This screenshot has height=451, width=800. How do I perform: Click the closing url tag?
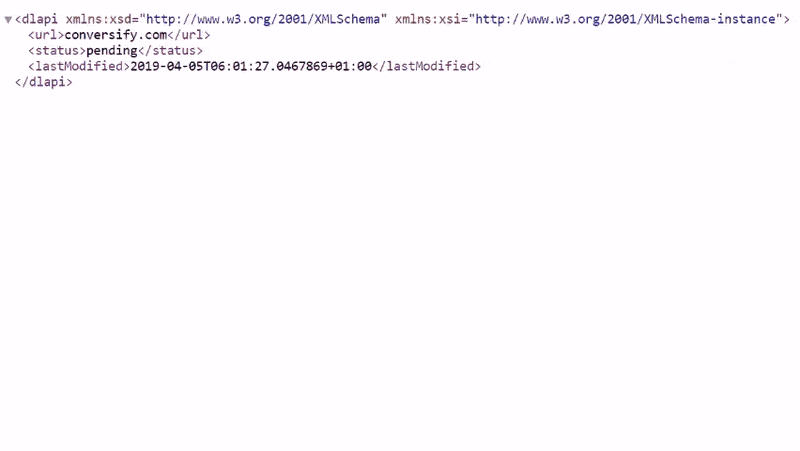189,35
